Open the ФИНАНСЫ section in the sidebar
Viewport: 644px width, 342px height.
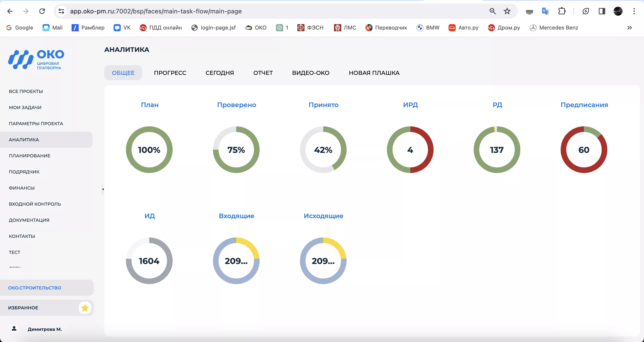(21, 188)
